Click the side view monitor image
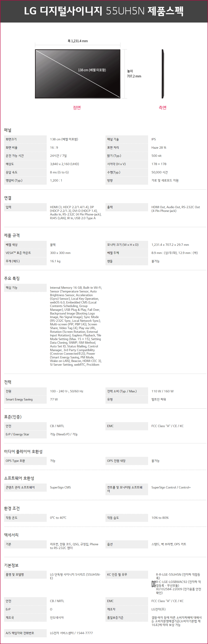The height and width of the screenshot is (644, 208). coord(163,74)
